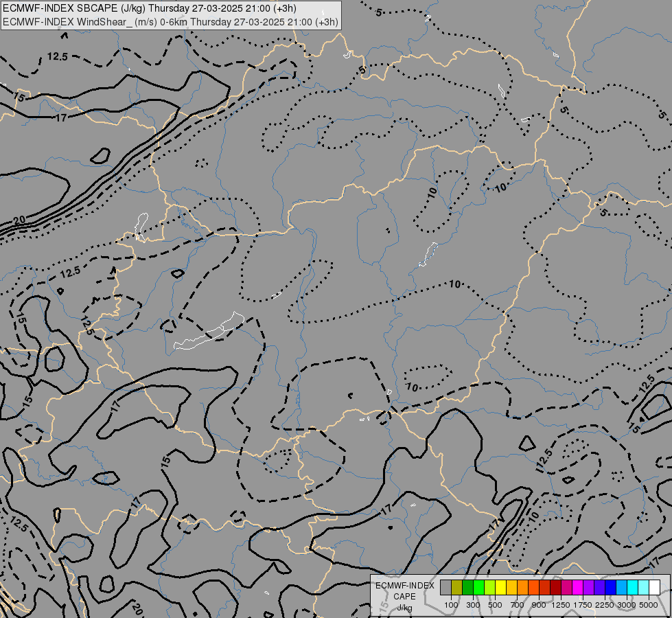Click the dark red swatch before tick 1250
Screen dimensions: 672x618
[x=555, y=587]
